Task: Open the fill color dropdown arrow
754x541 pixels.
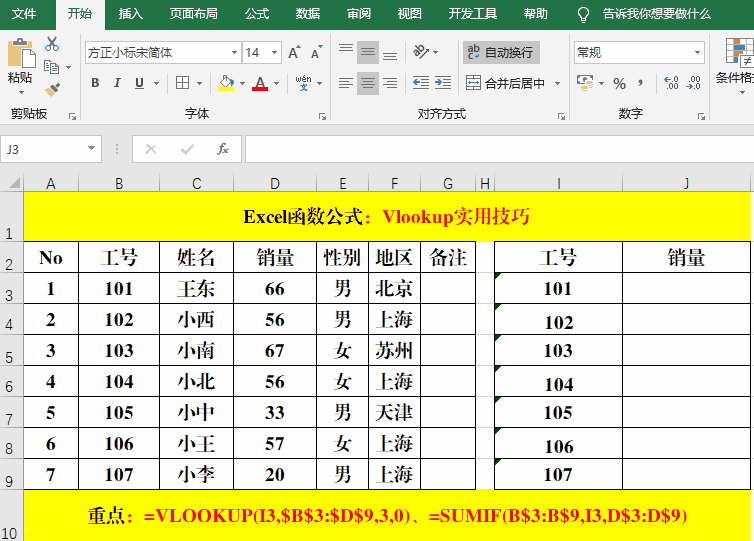Action: 242,84
